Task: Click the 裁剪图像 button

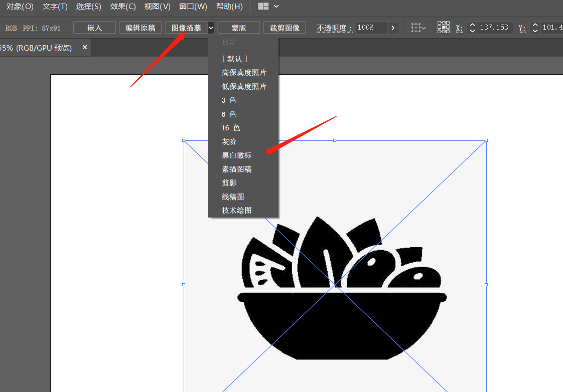Action: click(285, 28)
